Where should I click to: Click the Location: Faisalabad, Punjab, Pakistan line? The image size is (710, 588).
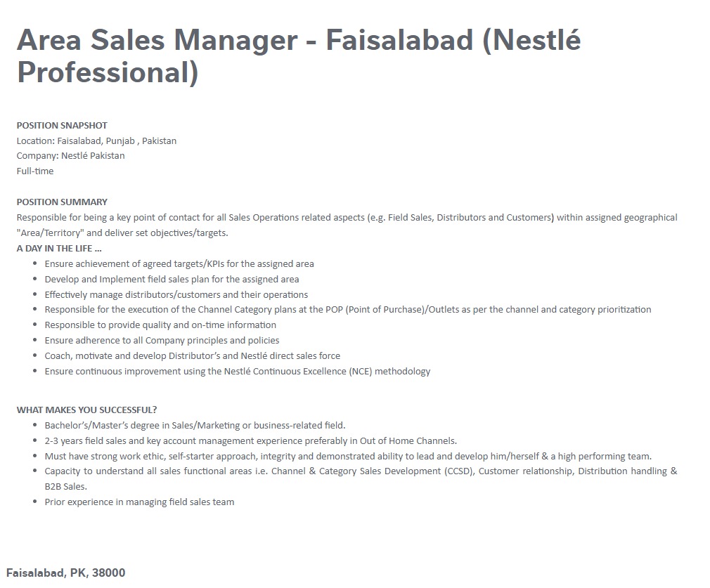click(x=96, y=141)
